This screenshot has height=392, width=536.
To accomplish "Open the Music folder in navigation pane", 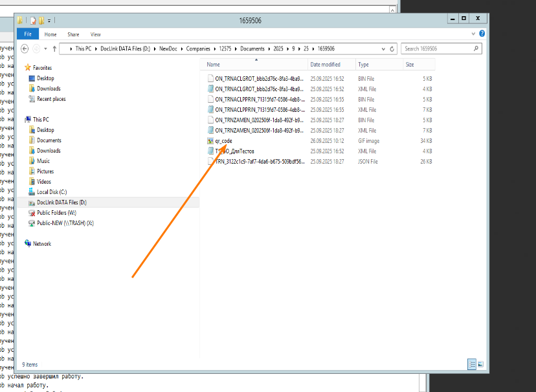I will coord(43,161).
